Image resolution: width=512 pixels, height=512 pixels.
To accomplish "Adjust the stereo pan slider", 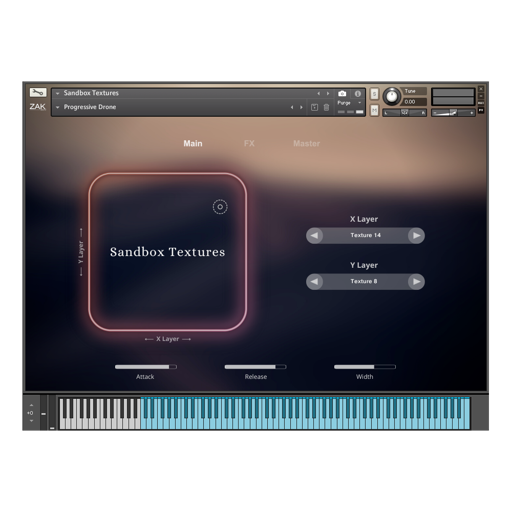I will (x=404, y=113).
